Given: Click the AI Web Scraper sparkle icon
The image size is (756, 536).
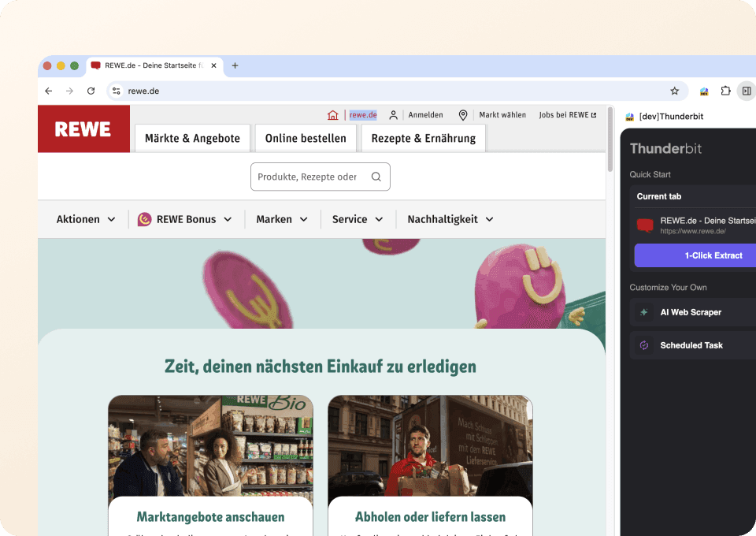Looking at the screenshot, I should [x=645, y=312].
